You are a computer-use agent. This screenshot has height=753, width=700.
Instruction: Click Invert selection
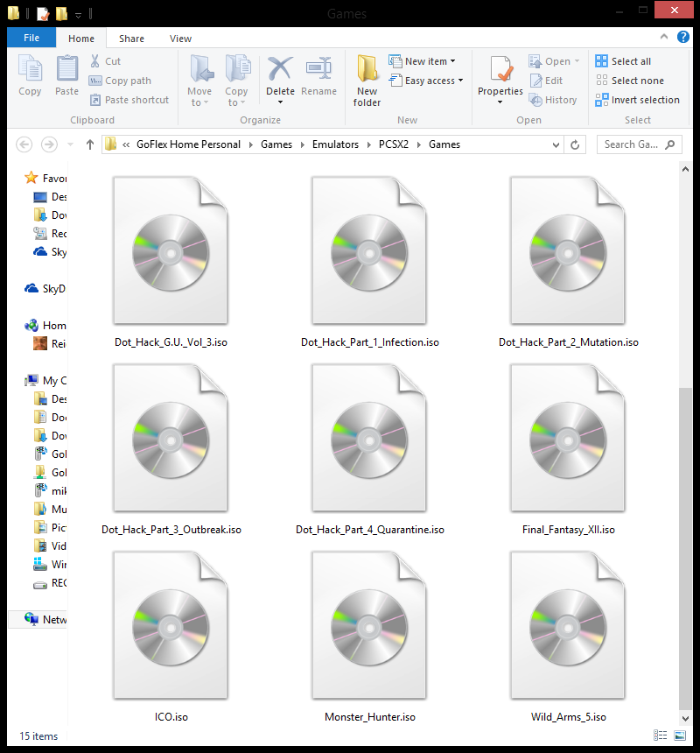pyautogui.click(x=638, y=100)
